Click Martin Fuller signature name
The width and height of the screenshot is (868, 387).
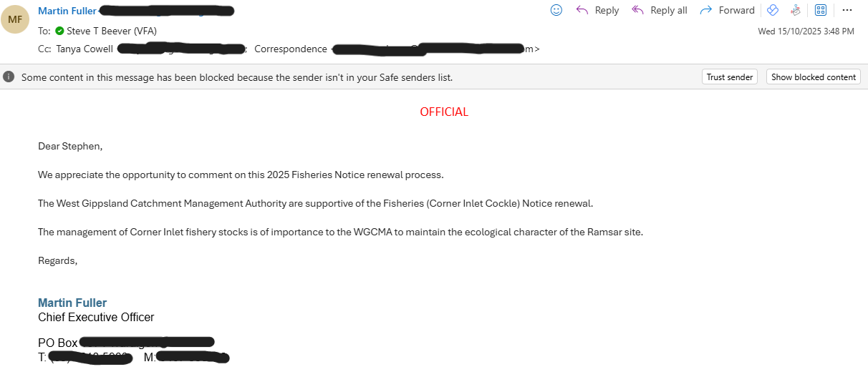(72, 303)
